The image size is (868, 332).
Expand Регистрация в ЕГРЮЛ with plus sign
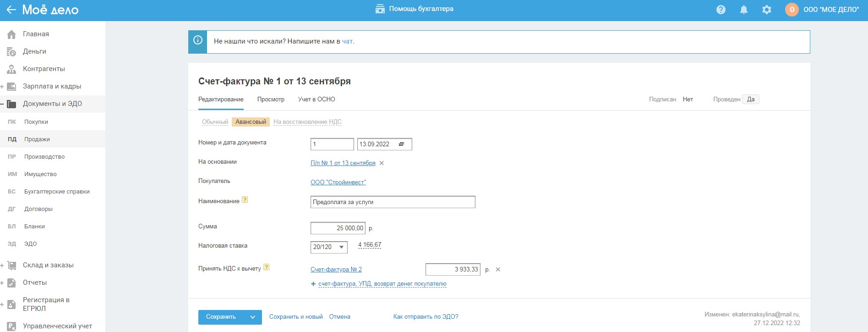point(2,304)
